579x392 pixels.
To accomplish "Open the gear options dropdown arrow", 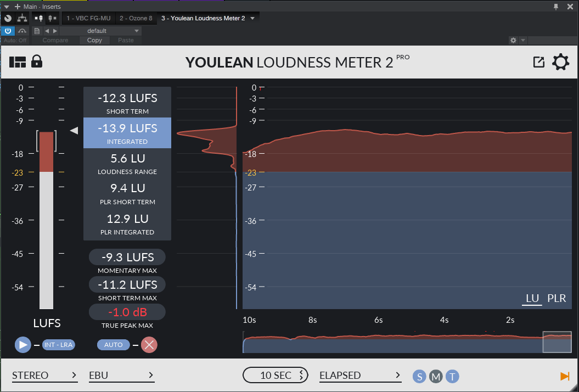I will pyautogui.click(x=523, y=40).
